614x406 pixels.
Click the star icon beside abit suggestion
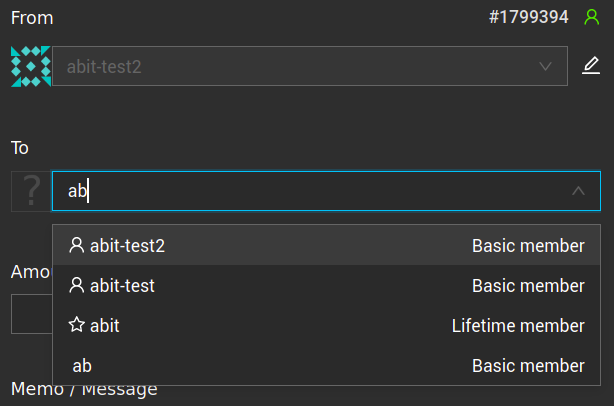(76, 326)
